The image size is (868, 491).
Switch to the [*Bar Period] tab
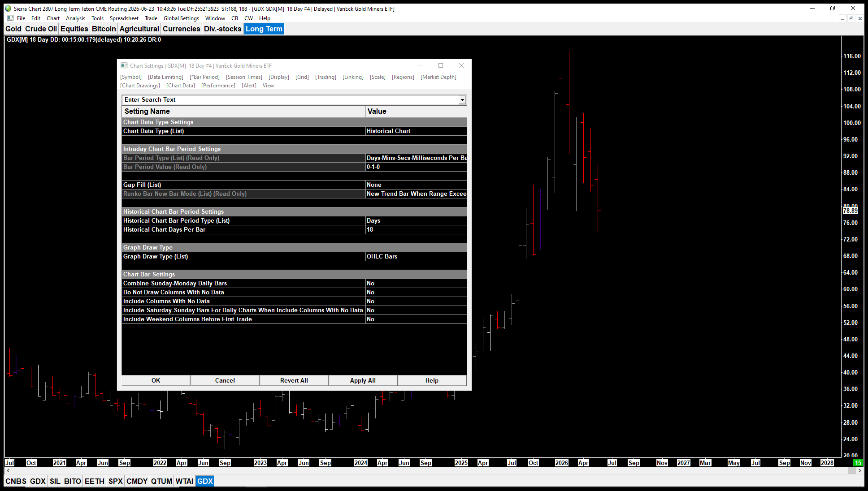[x=204, y=77]
